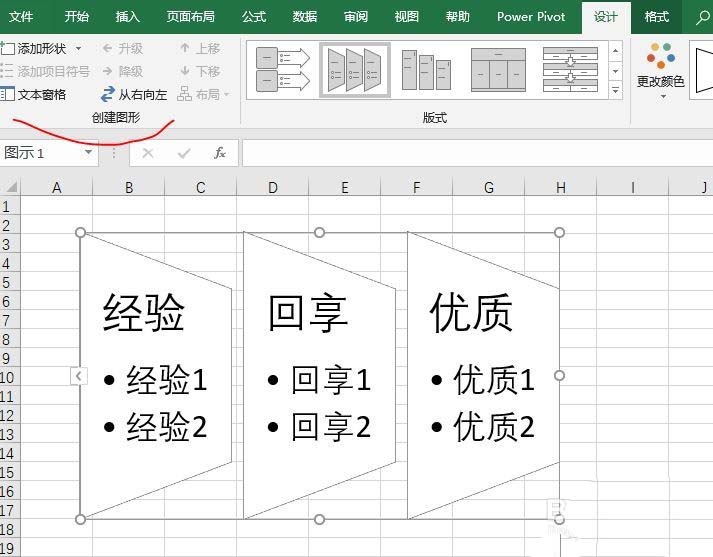Click bullet text 回享1
The width and height of the screenshot is (713, 557).
[331, 379]
